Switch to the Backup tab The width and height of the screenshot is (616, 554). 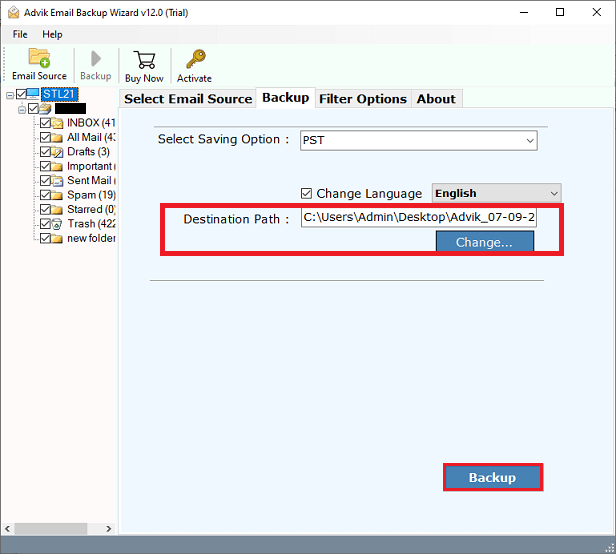coord(286,98)
